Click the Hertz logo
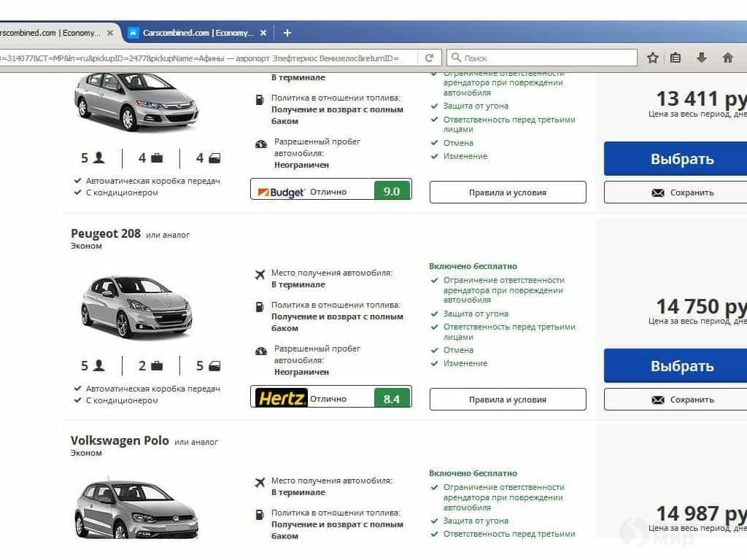The image size is (747, 560). (x=281, y=398)
